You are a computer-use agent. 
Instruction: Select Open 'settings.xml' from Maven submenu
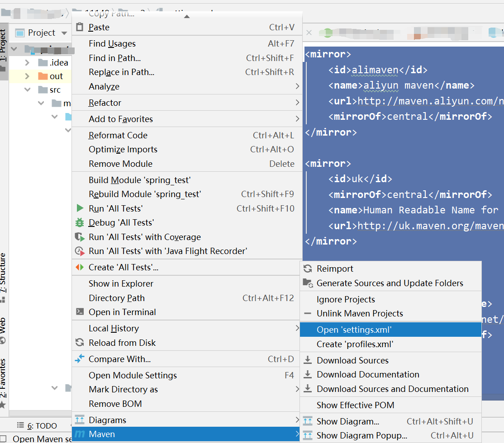coord(354,330)
